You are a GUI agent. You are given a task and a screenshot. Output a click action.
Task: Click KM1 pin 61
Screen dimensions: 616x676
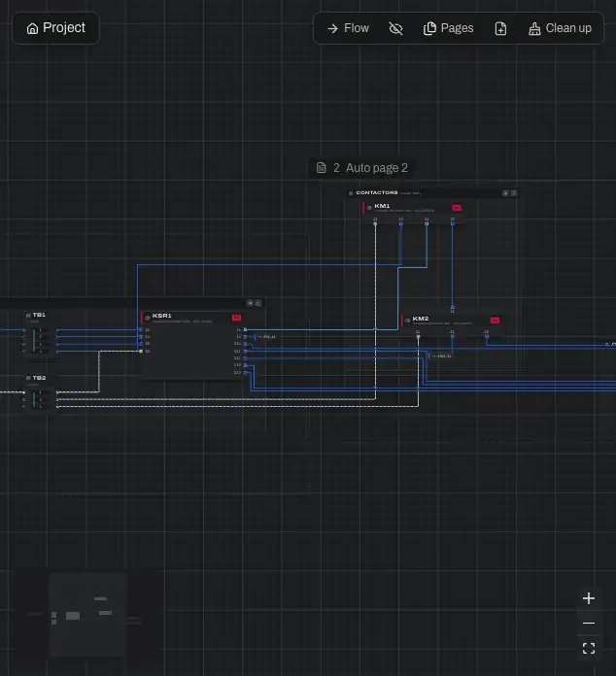tap(427, 223)
